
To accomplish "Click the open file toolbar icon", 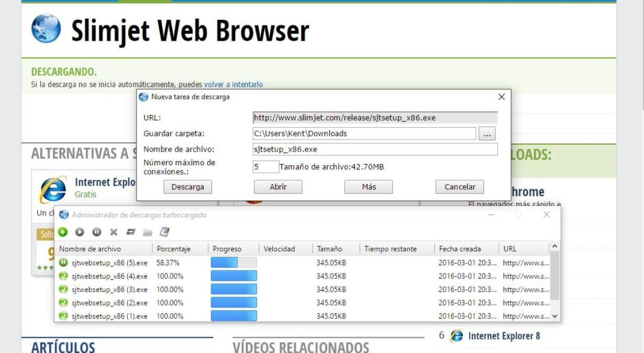I will pyautogui.click(x=131, y=232).
